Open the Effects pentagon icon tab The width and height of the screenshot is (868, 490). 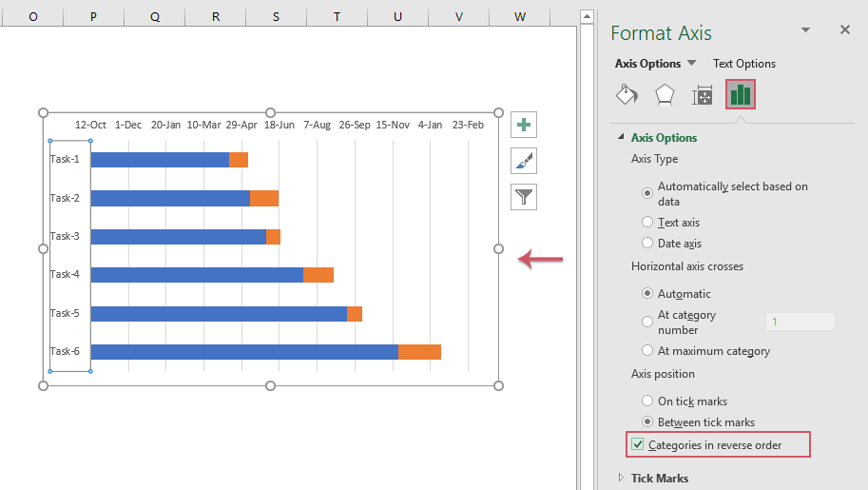[x=665, y=94]
